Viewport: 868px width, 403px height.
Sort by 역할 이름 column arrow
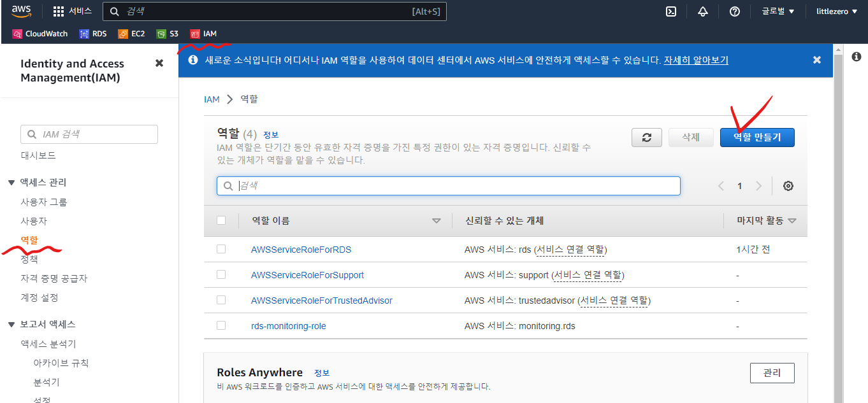click(x=437, y=221)
